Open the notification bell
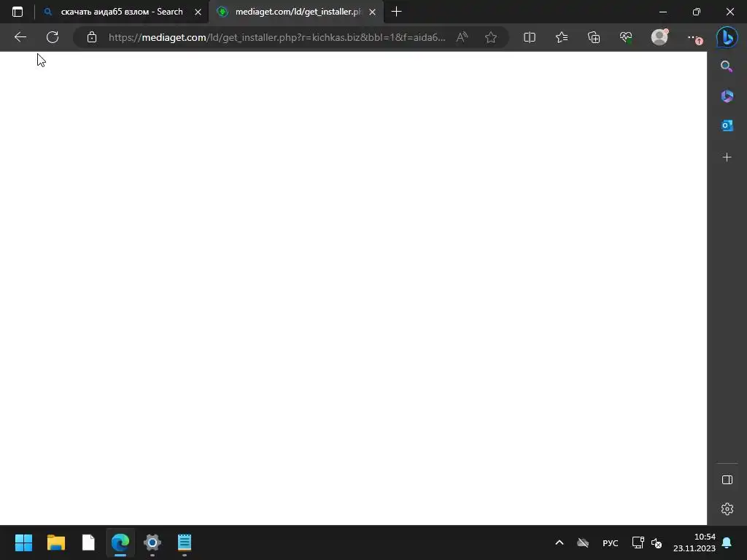The height and width of the screenshot is (560, 747). tap(727, 542)
